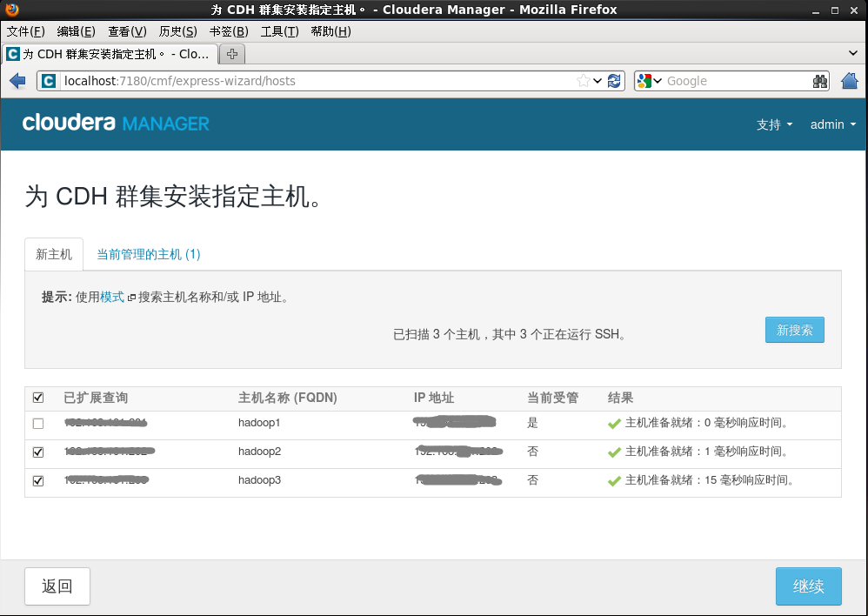Click the 当前受管 column header
Viewport: 868px width, 616px height.
click(552, 398)
